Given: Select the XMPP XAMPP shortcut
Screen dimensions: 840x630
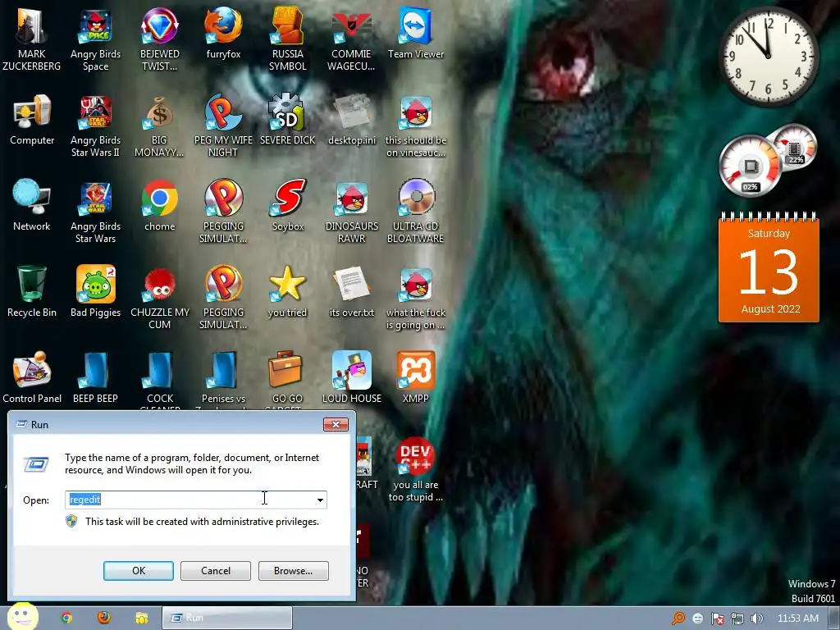Looking at the screenshot, I should pos(416,377).
